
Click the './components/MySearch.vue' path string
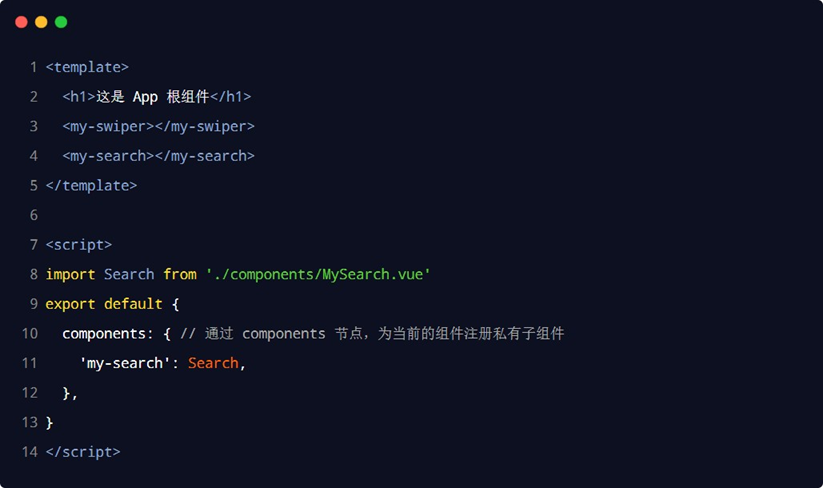318,274
